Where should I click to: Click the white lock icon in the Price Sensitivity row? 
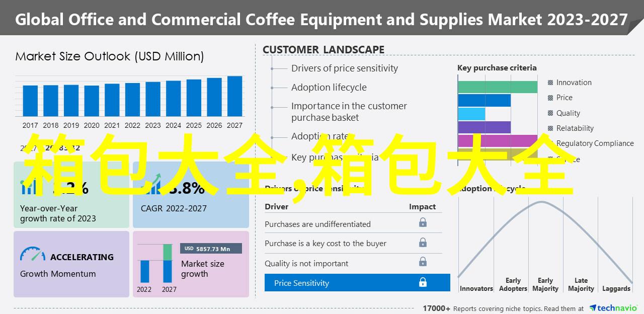tap(423, 282)
